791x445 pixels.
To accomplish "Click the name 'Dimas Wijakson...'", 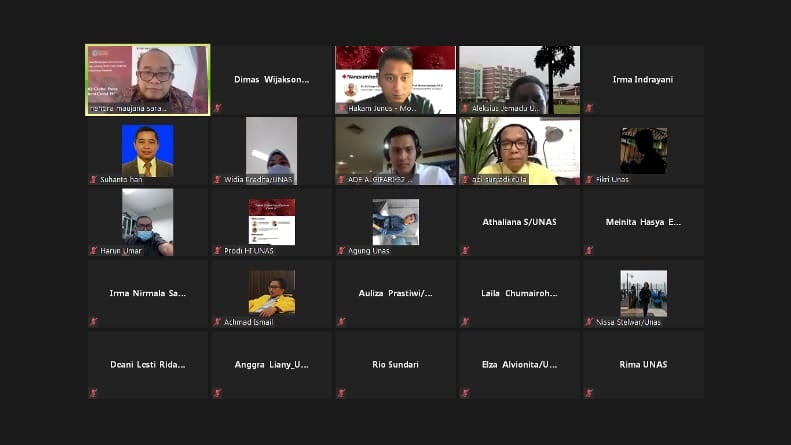I will [271, 79].
